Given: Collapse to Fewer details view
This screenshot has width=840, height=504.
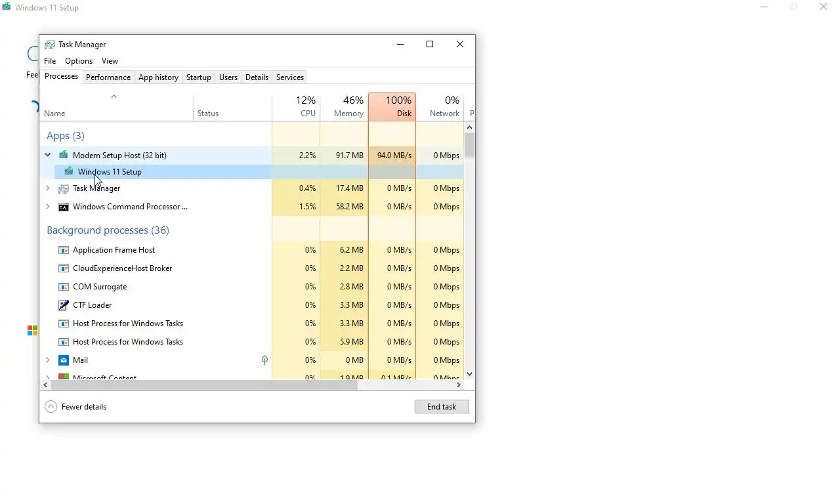Looking at the screenshot, I should pos(75,407).
